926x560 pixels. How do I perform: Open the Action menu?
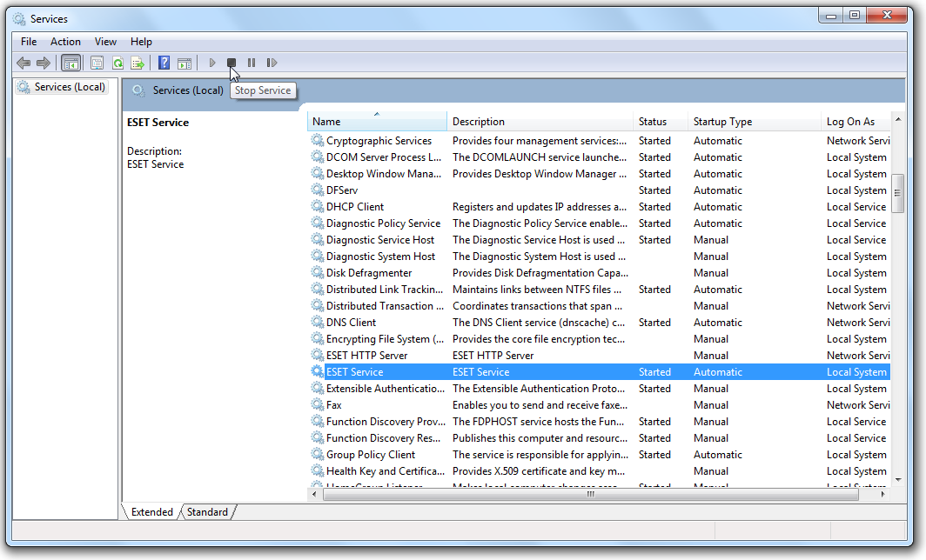point(65,42)
